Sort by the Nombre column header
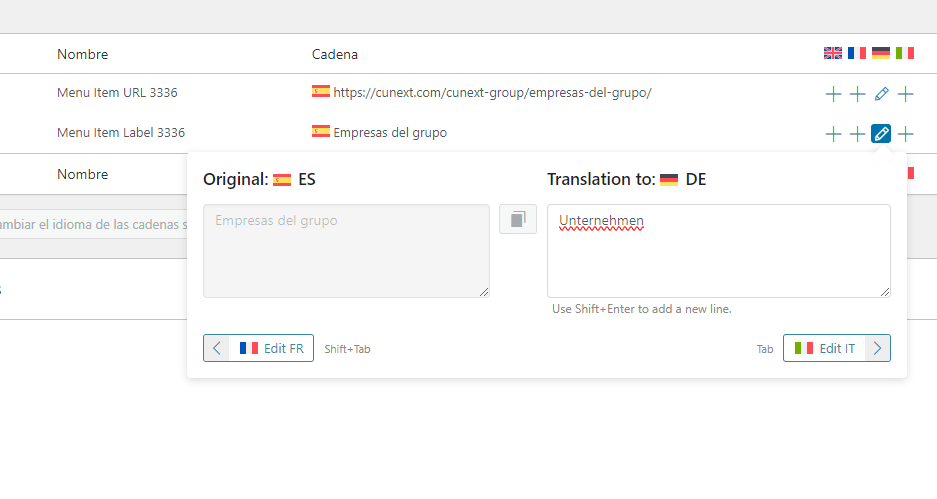 (82, 54)
